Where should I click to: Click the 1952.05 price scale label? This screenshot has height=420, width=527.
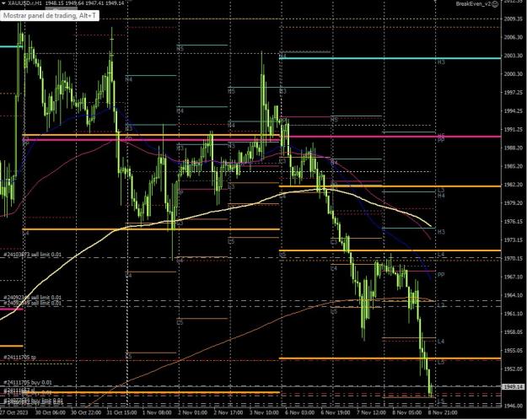[514, 369]
